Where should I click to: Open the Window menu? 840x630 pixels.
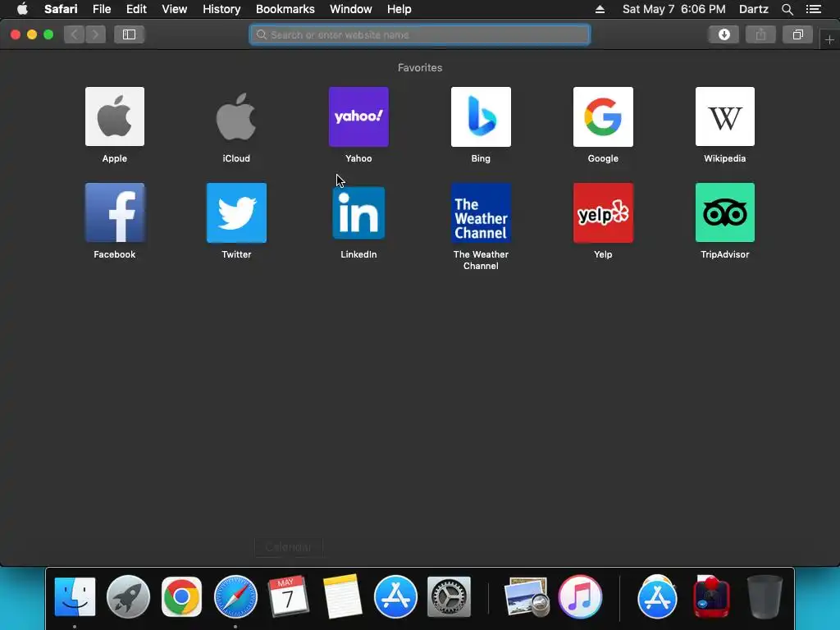tap(350, 9)
